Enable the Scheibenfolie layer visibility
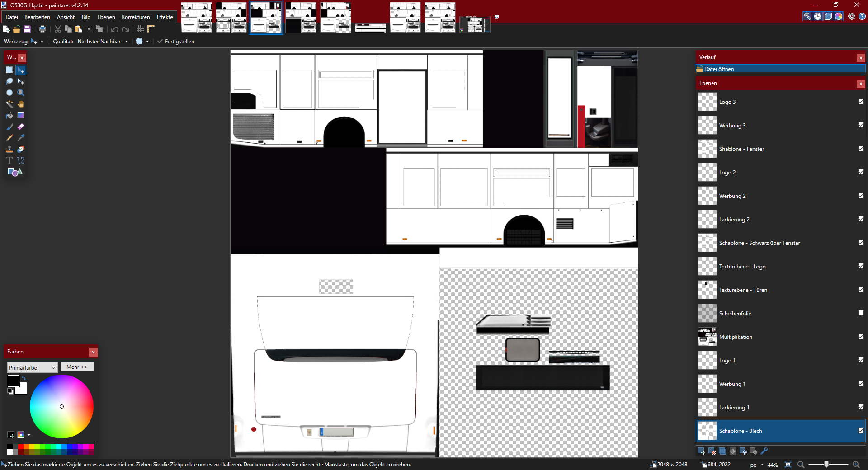Viewport: 868px width, 470px height. (x=861, y=313)
